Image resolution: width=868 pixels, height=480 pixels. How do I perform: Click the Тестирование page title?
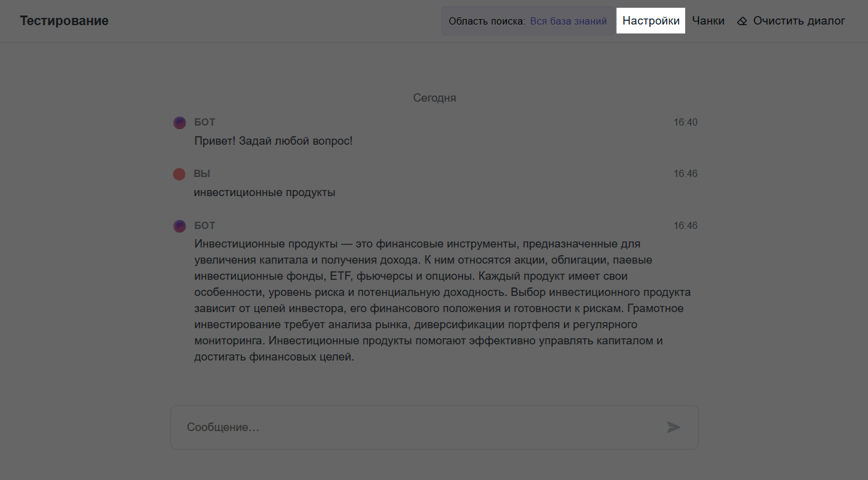[x=65, y=21]
